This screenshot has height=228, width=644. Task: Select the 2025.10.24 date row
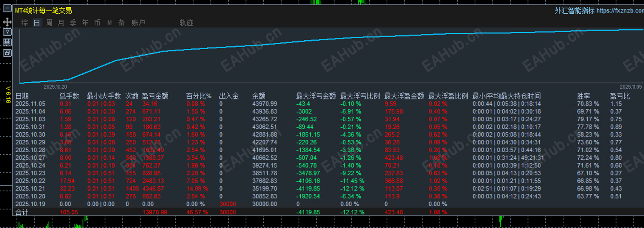pos(30,166)
